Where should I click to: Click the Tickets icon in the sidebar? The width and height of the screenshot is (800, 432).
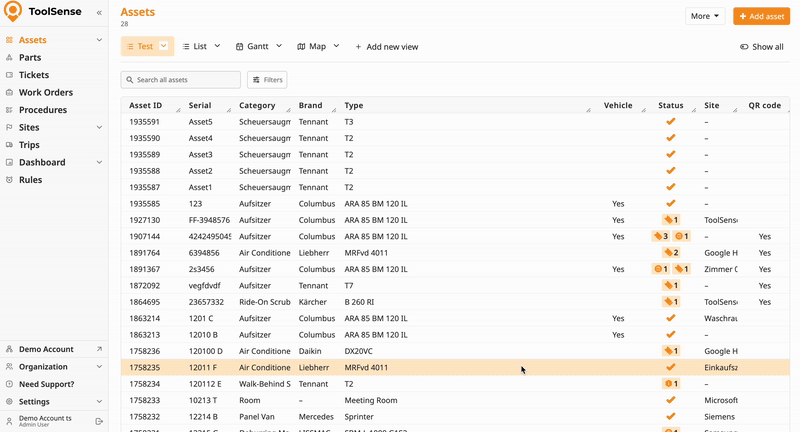point(10,75)
